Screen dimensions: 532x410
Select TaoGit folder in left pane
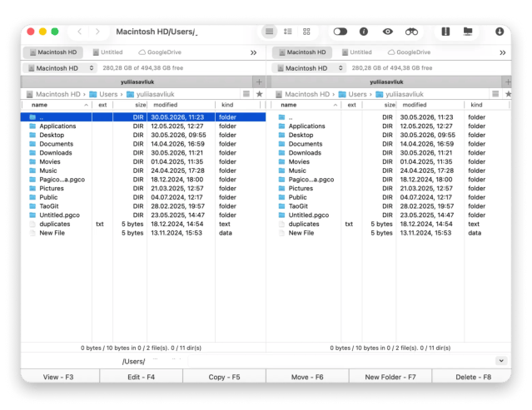[x=143, y=206]
